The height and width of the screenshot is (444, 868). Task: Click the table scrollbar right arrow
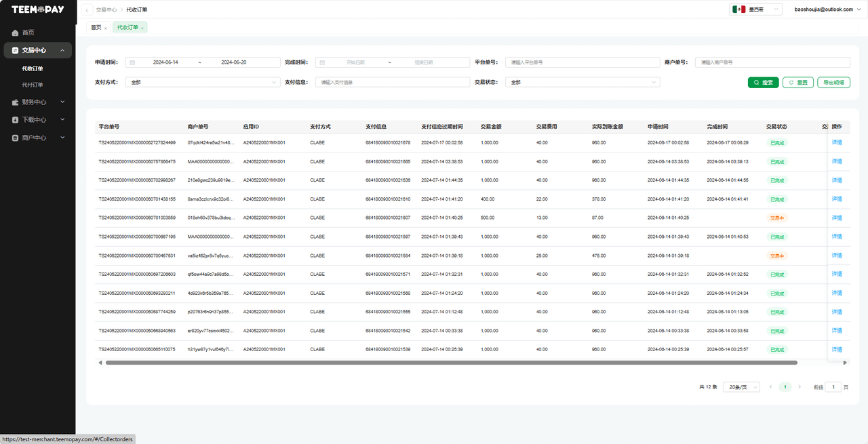(x=845, y=363)
